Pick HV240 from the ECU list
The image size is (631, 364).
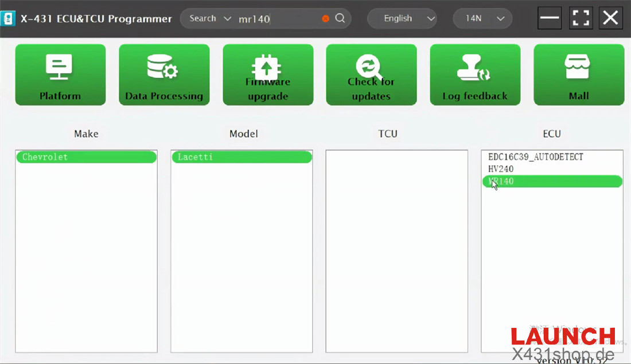pyautogui.click(x=501, y=169)
